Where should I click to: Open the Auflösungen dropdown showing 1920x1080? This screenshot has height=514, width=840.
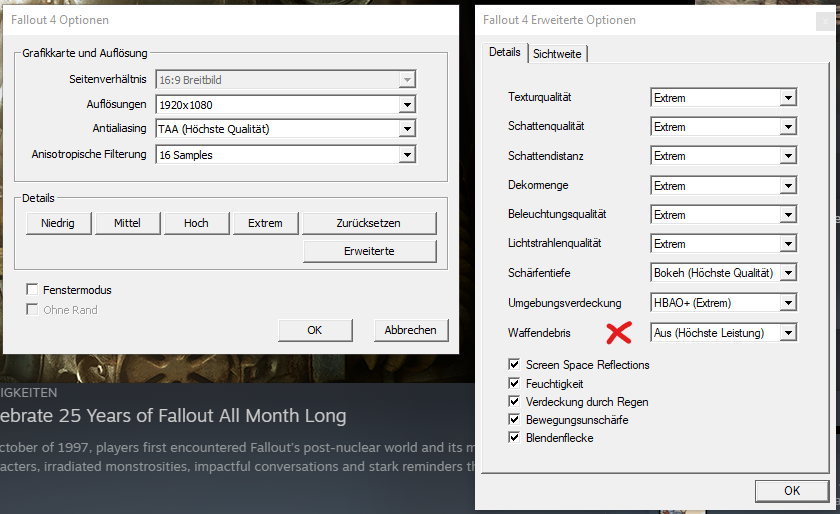(x=286, y=105)
